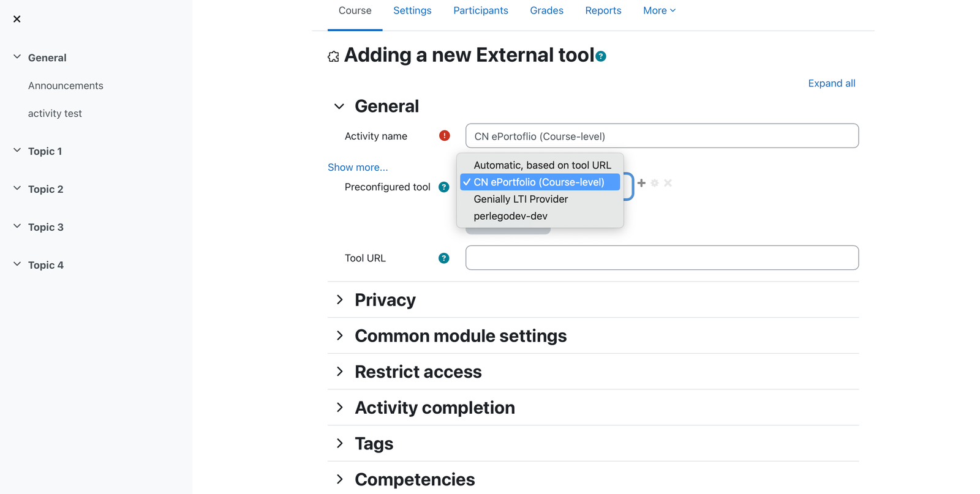Screen dimensions: 980x494
Task: Switch to the Participants tab
Action: tap(481, 10)
